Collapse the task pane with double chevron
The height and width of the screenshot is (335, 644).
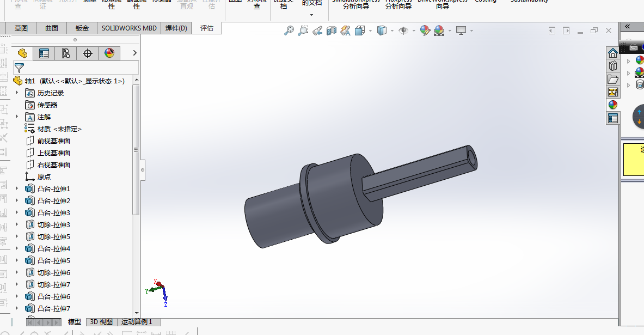[x=628, y=27]
